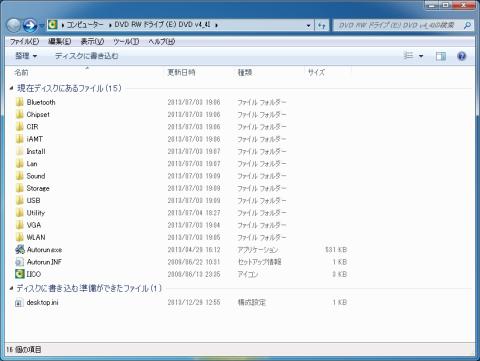Click the search magnifier icon

[x=467, y=25]
